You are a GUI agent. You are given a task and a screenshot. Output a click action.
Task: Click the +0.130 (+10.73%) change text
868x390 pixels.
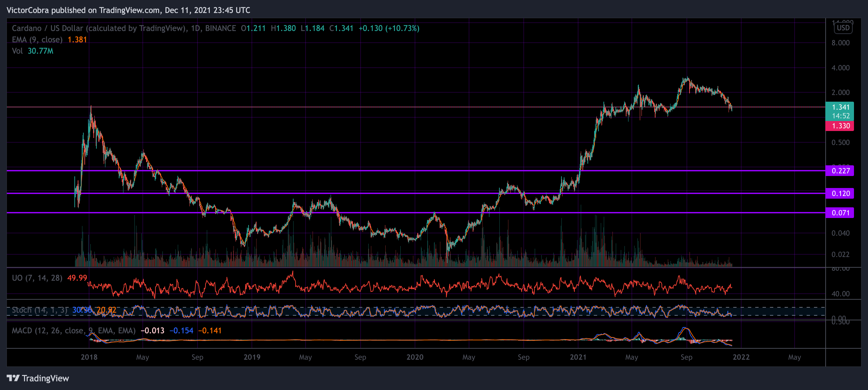[x=389, y=28]
